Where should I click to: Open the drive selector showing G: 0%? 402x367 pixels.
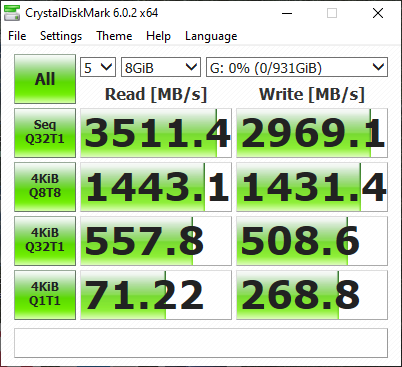tap(297, 67)
